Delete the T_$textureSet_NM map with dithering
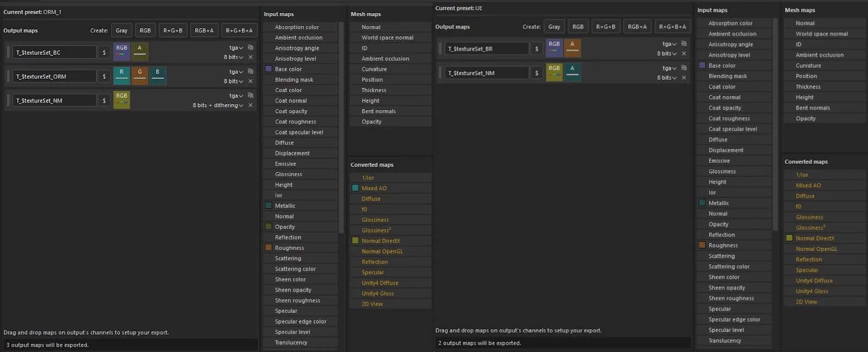 (x=251, y=105)
